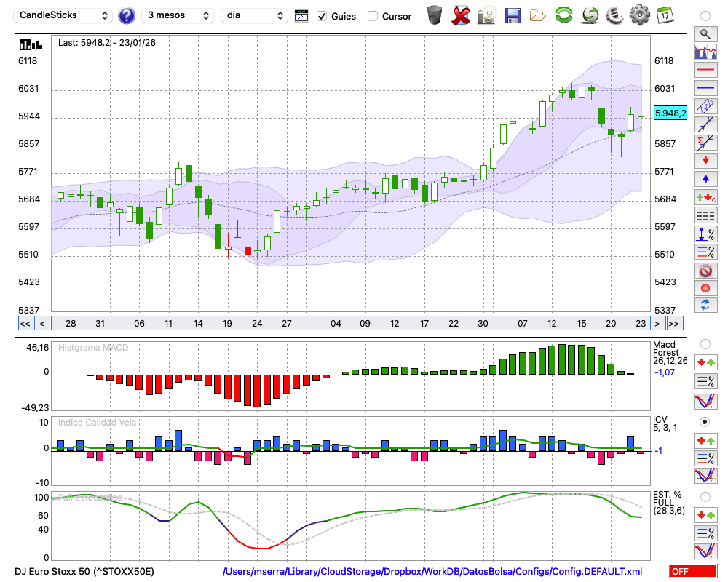The width and height of the screenshot is (728, 582).
Task: Uncheck the Guies checkbox
Action: pyautogui.click(x=323, y=16)
